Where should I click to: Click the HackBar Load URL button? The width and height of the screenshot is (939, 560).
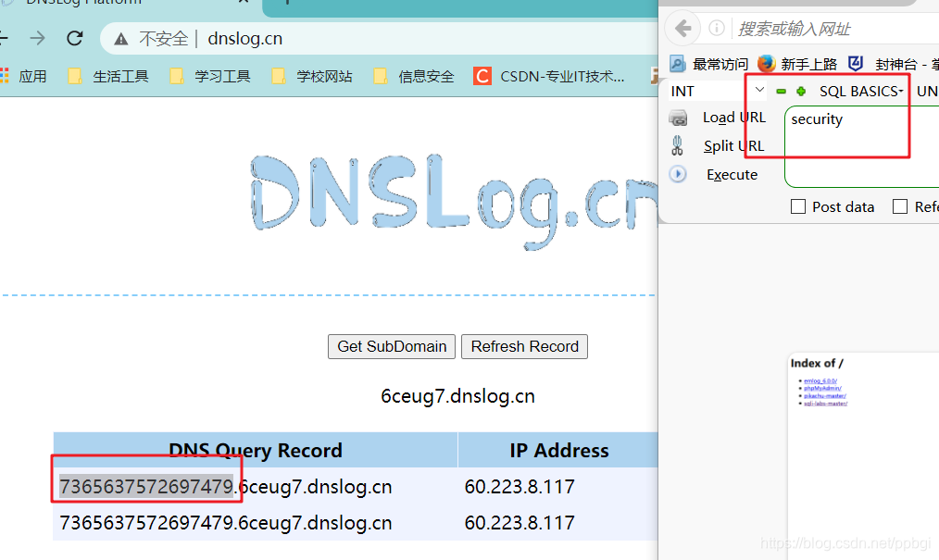pyautogui.click(x=734, y=118)
